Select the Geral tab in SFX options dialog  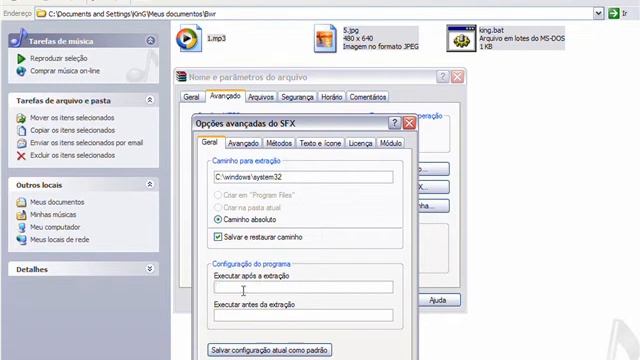coord(210,142)
